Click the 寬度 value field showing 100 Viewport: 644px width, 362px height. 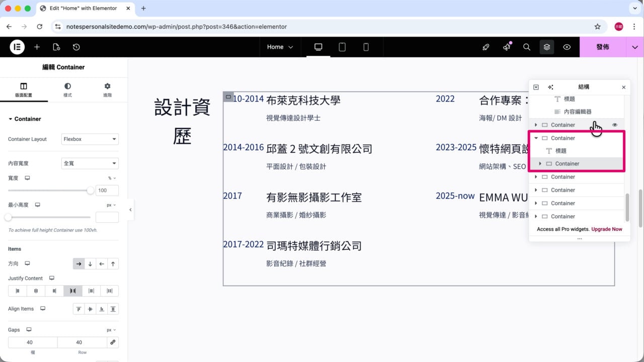[107, 191]
